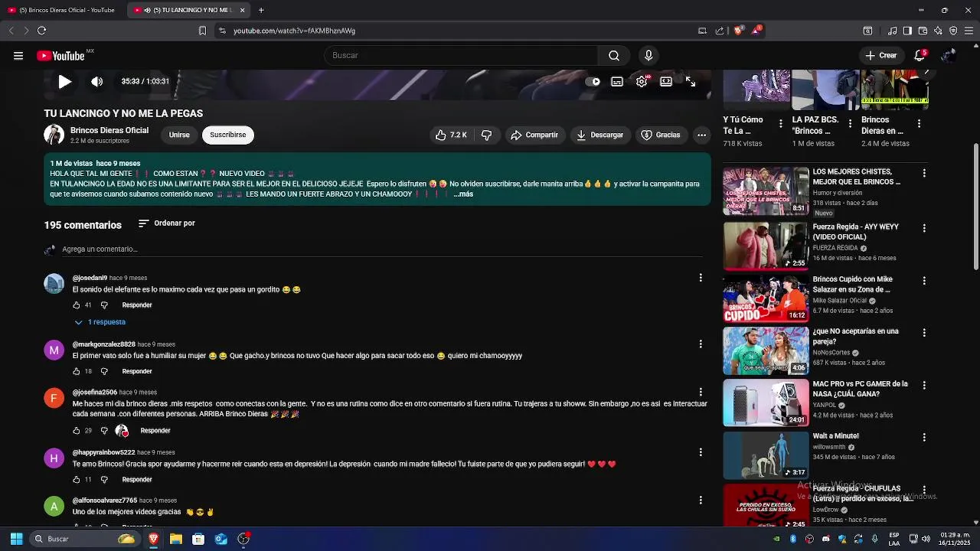Viewport: 980px width, 551px height.
Task: Send Gracias super thanks
Action: [661, 135]
